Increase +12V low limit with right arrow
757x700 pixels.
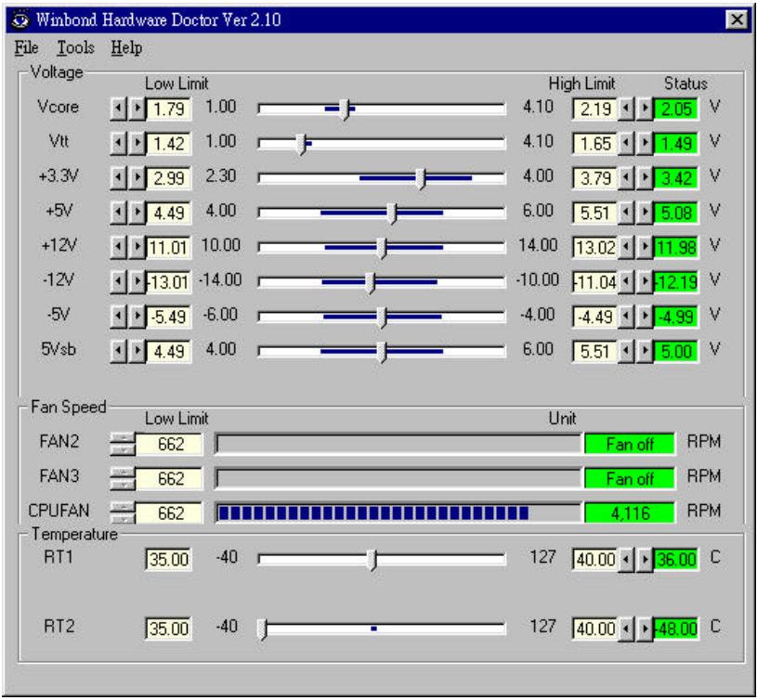(x=137, y=248)
